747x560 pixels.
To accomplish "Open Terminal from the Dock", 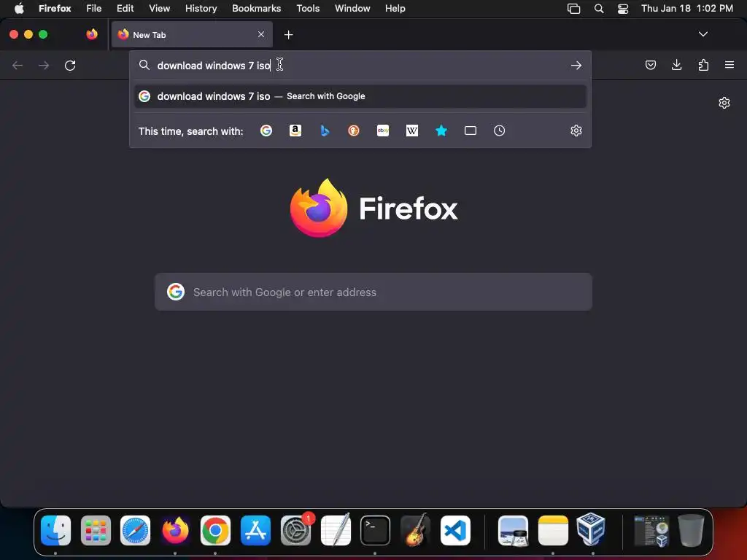I will click(376, 530).
